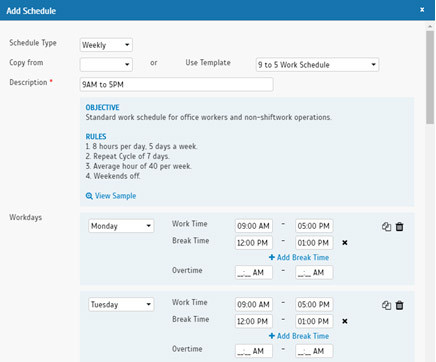Viewport: 436px width, 362px height.
Task: Click the plus icon of Tuesday Add Break Time
Action: point(272,336)
